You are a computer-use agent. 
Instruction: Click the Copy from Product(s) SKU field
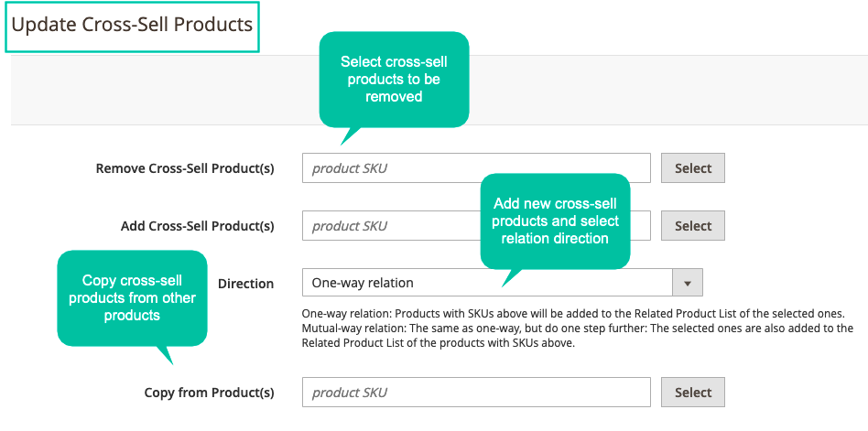pyautogui.click(x=476, y=393)
